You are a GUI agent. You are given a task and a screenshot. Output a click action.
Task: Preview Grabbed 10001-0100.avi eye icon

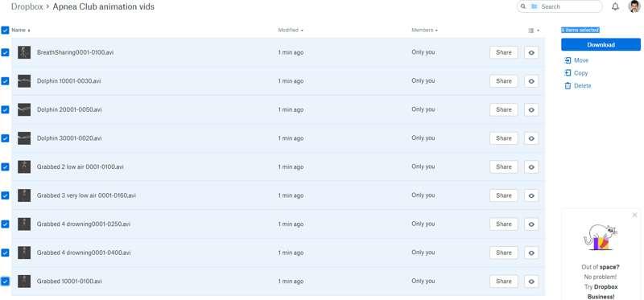[531, 282]
